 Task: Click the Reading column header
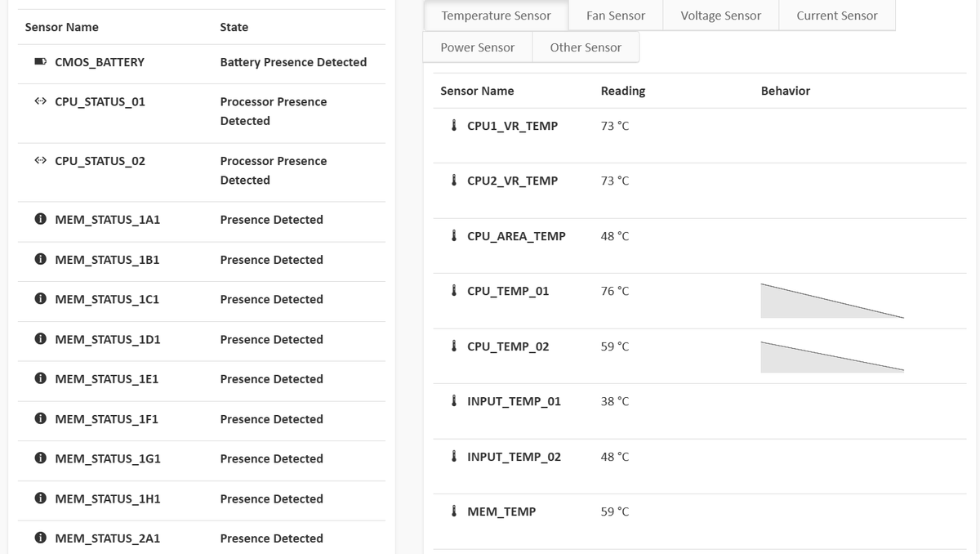(622, 91)
